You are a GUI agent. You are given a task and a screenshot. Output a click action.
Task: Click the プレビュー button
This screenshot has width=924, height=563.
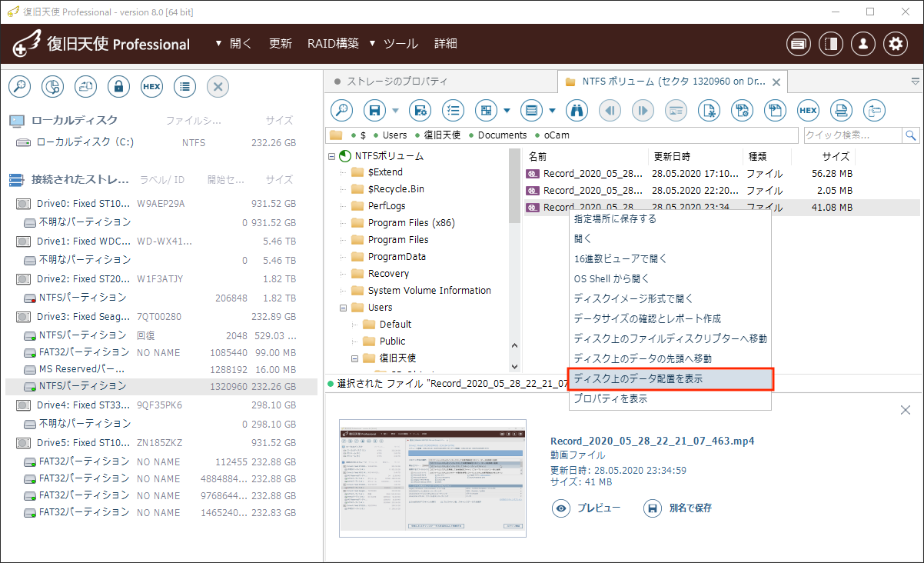(x=587, y=508)
